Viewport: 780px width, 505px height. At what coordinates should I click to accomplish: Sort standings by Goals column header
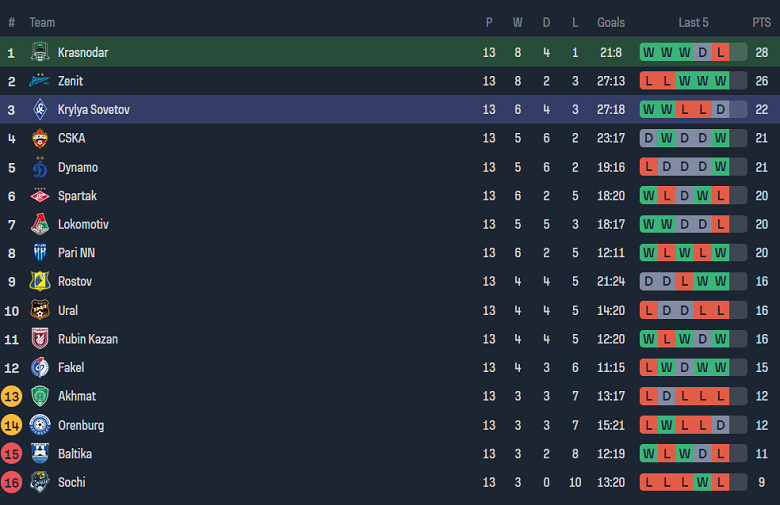[x=610, y=22]
